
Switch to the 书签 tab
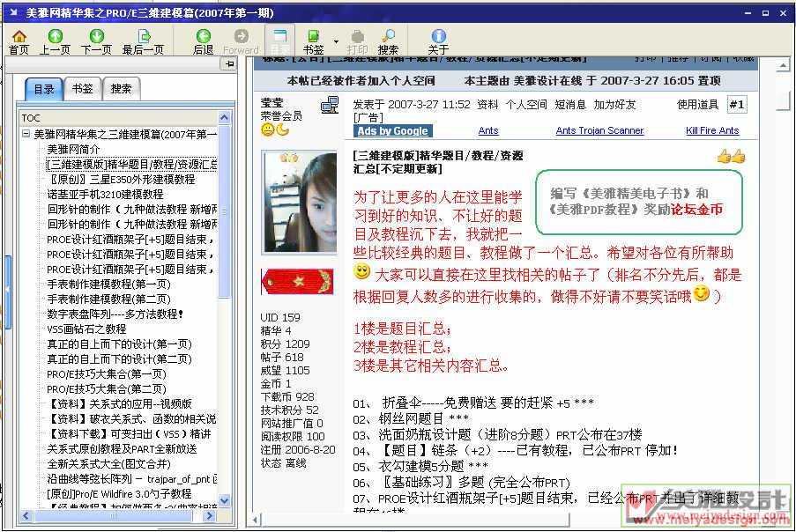[82, 89]
